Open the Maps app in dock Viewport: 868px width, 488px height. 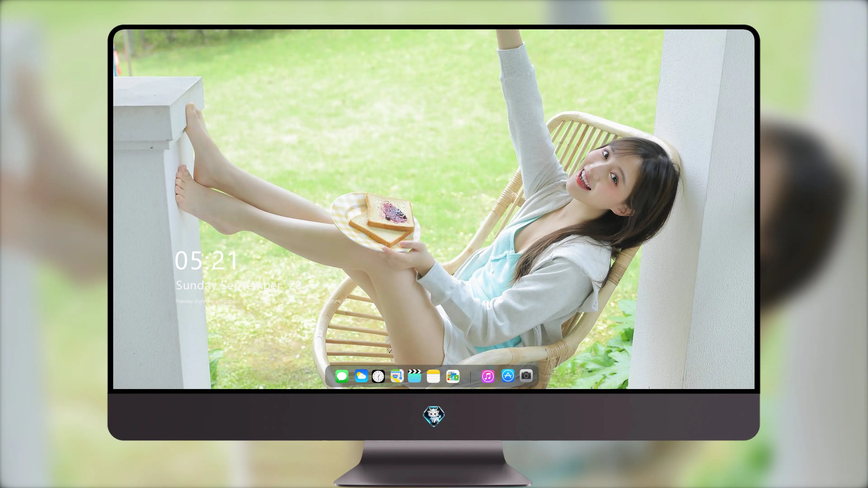[397, 376]
